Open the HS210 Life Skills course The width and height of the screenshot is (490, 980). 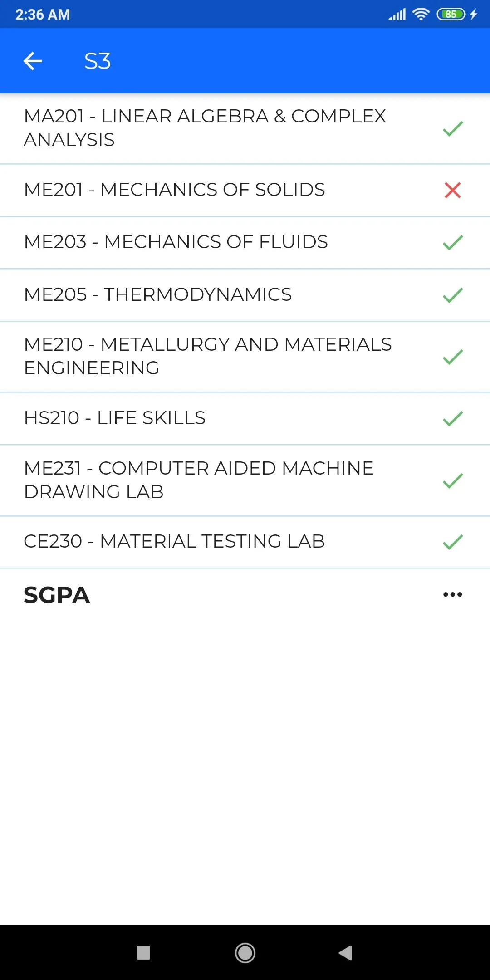115,418
